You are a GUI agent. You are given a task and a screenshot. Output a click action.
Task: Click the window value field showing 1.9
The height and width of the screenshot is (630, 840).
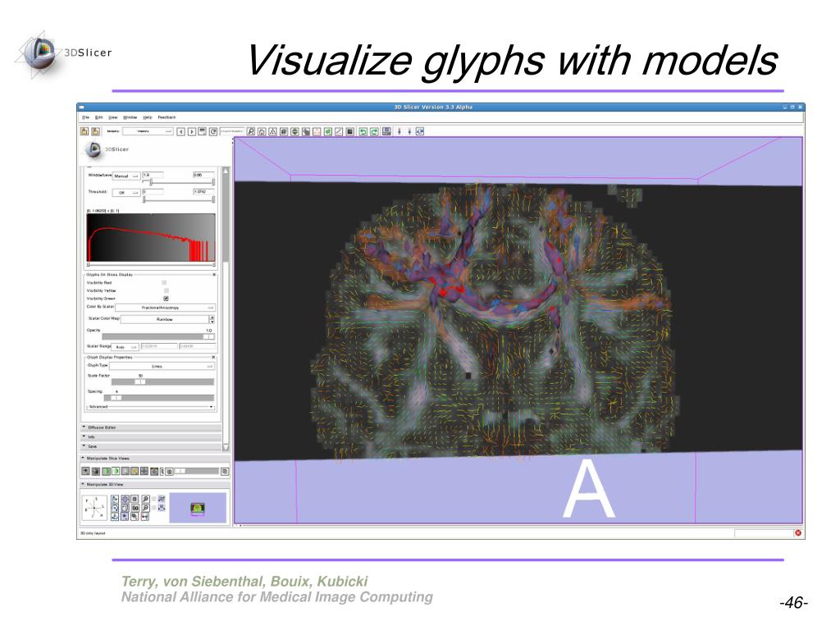pos(153,176)
